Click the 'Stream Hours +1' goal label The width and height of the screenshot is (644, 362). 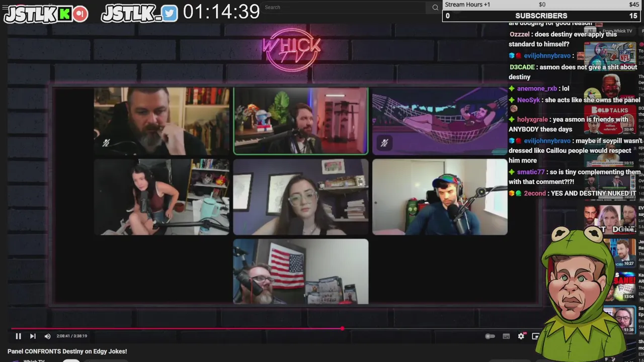click(467, 5)
